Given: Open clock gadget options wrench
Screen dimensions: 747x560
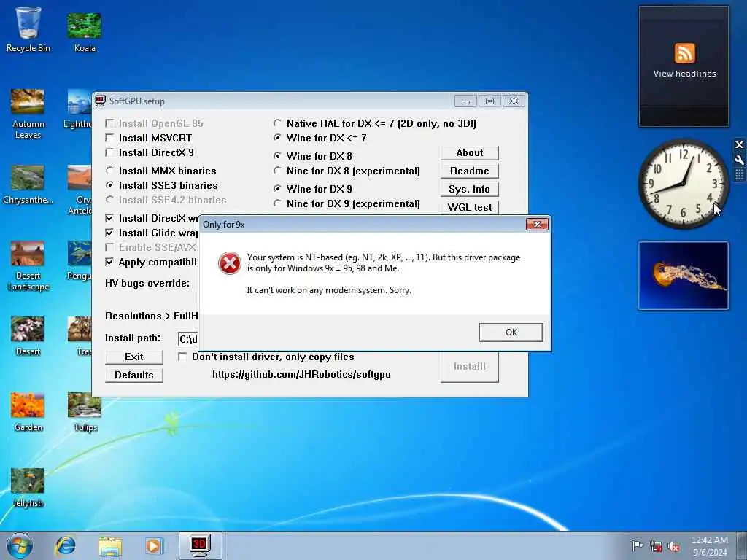Looking at the screenshot, I should pyautogui.click(x=739, y=160).
